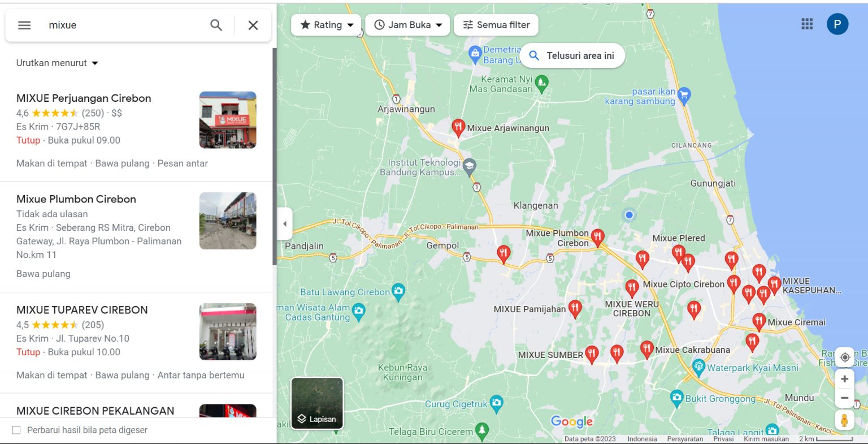The width and height of the screenshot is (868, 444).
Task: Click your profile avatar P
Action: (x=837, y=24)
